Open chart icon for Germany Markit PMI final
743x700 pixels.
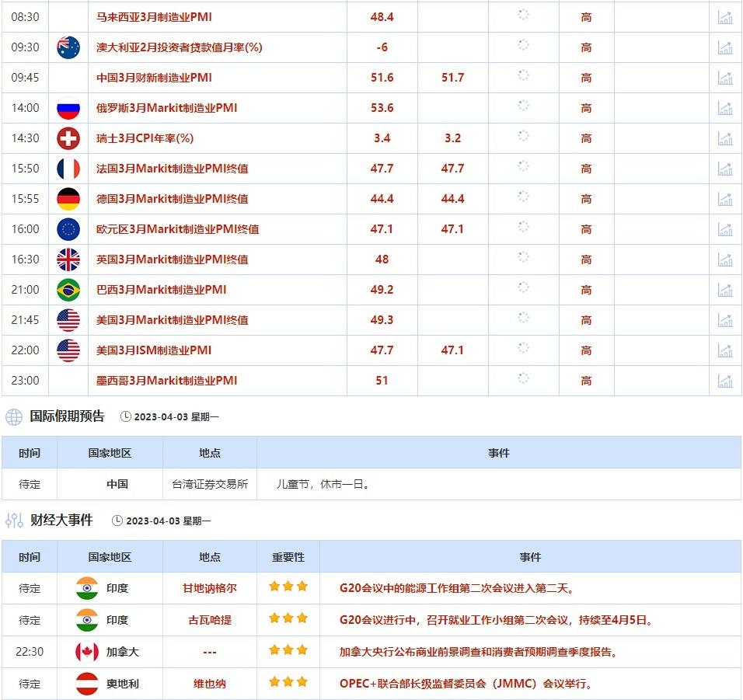724,199
